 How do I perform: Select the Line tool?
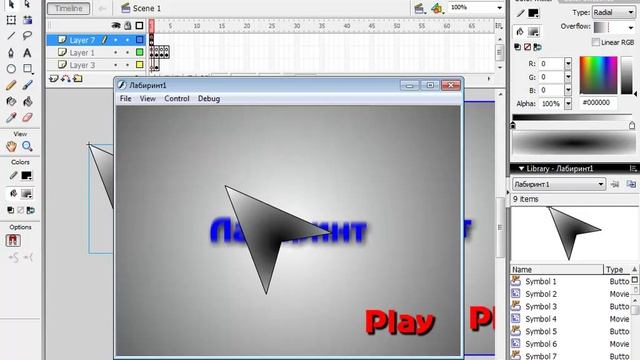(11, 36)
